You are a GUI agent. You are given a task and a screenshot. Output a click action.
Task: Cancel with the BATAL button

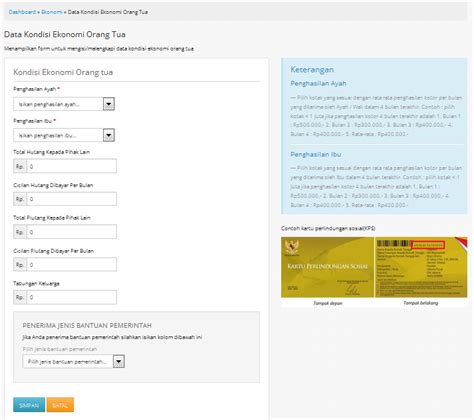pos(60,405)
